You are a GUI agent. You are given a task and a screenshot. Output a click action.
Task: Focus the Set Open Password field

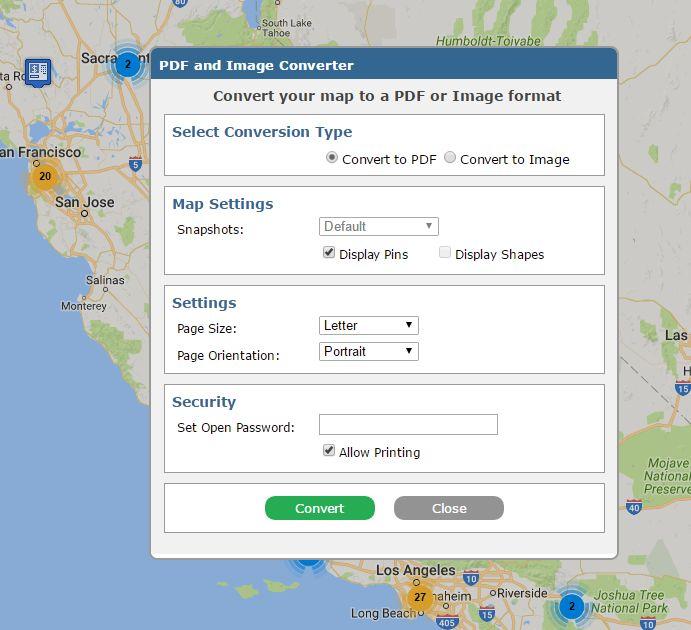tap(408, 425)
